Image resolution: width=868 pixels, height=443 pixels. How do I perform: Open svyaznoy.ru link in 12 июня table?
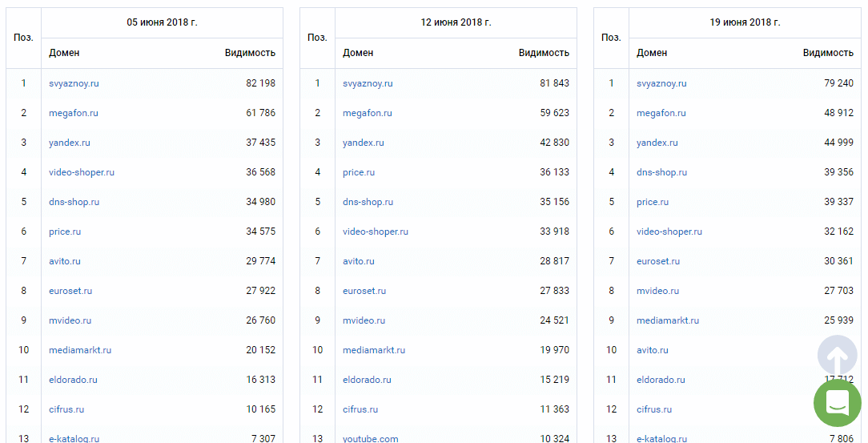pos(368,83)
